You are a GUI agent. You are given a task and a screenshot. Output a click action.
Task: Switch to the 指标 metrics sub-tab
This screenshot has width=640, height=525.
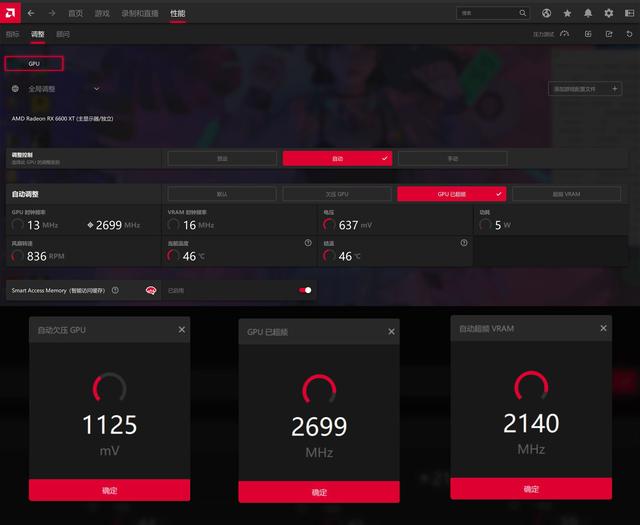[13, 34]
